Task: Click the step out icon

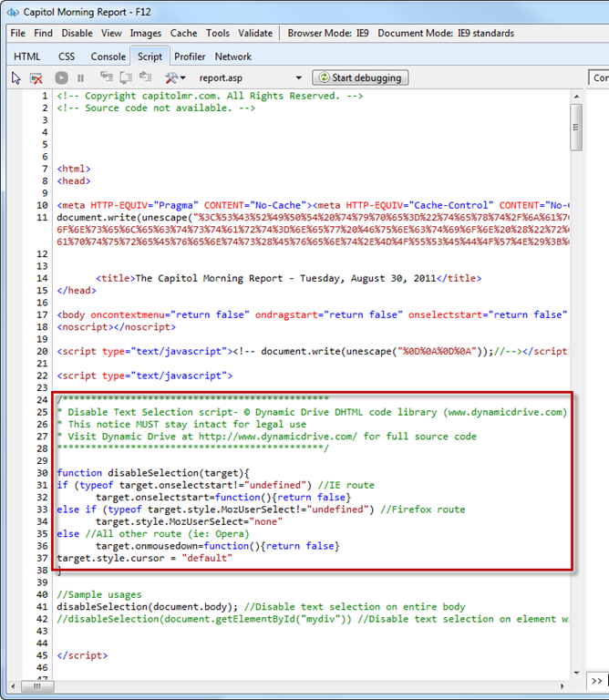Action: [142, 78]
